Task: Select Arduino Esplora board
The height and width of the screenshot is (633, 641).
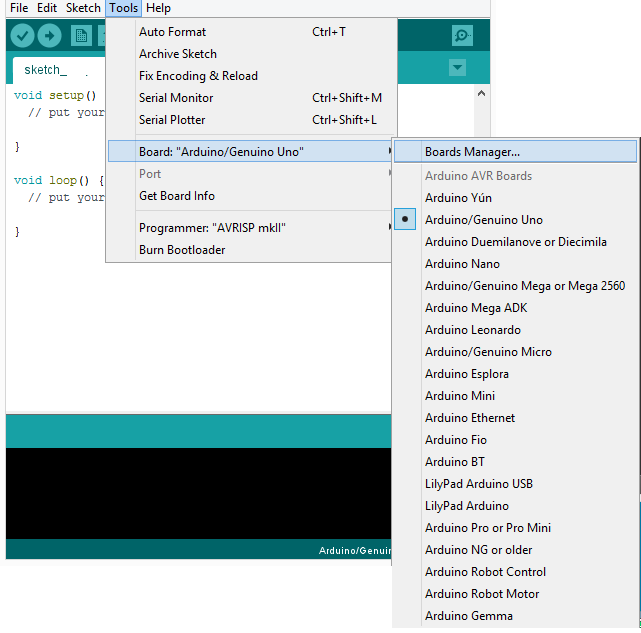Action: [515, 374]
